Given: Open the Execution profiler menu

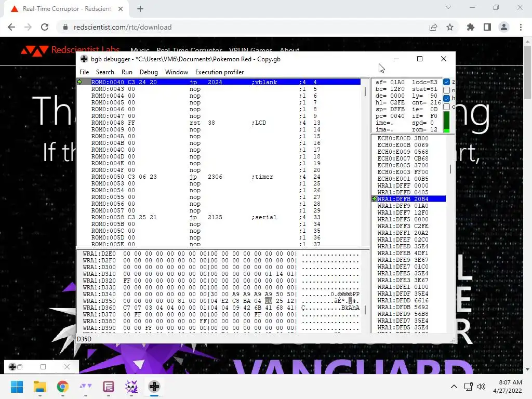Looking at the screenshot, I should pyautogui.click(x=219, y=72).
